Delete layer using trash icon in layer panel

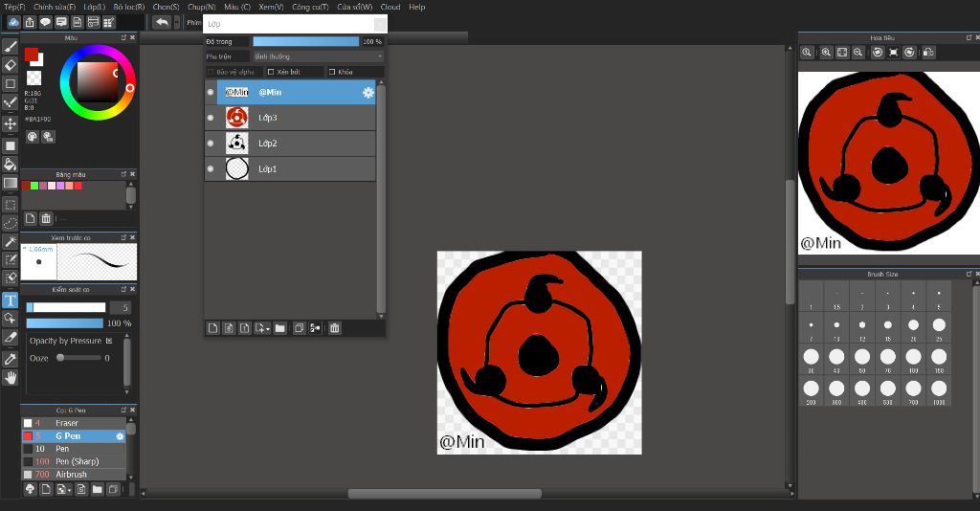(334, 328)
